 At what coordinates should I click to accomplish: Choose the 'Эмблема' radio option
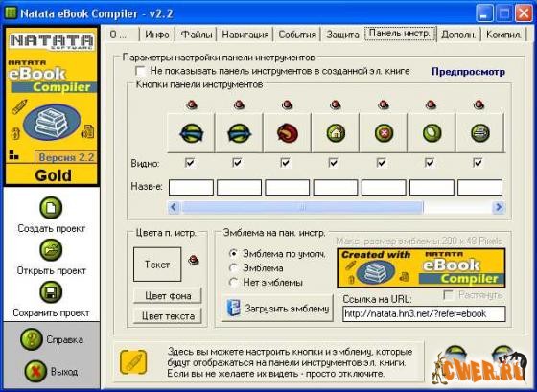[234, 268]
